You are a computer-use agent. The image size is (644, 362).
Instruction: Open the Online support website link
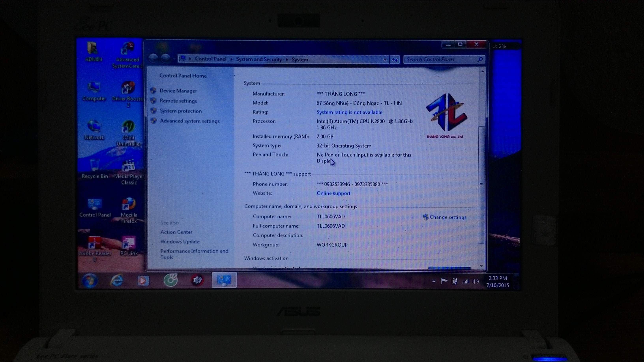point(333,193)
